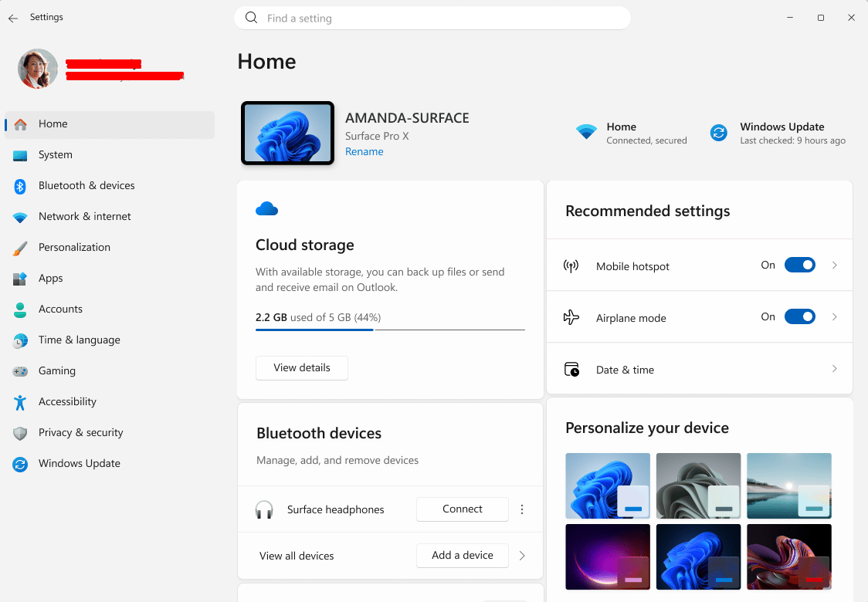The image size is (868, 602).
Task: Click the user profile picture
Action: coord(38,69)
